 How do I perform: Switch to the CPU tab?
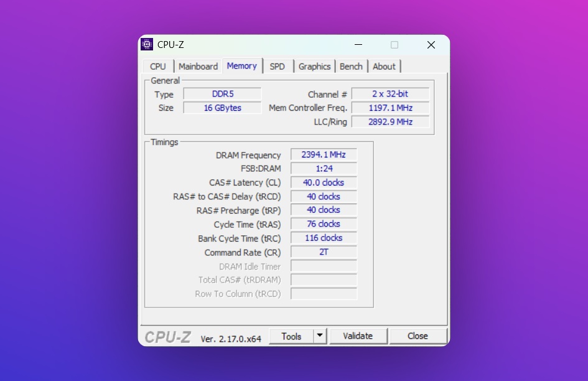pyautogui.click(x=158, y=67)
